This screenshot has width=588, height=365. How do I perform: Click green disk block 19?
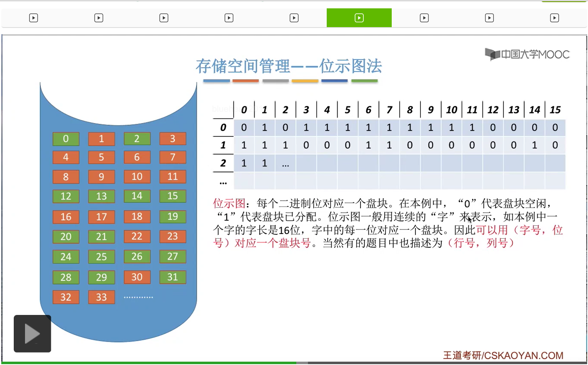(x=173, y=216)
